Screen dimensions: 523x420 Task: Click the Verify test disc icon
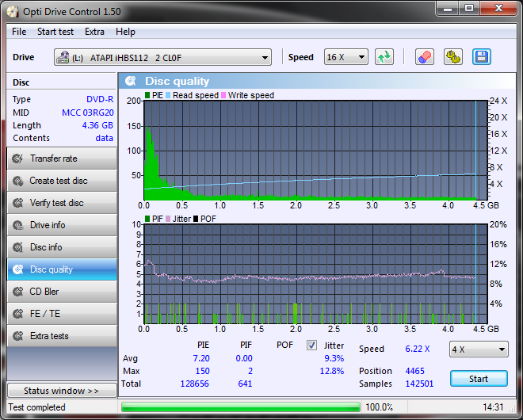click(x=17, y=203)
